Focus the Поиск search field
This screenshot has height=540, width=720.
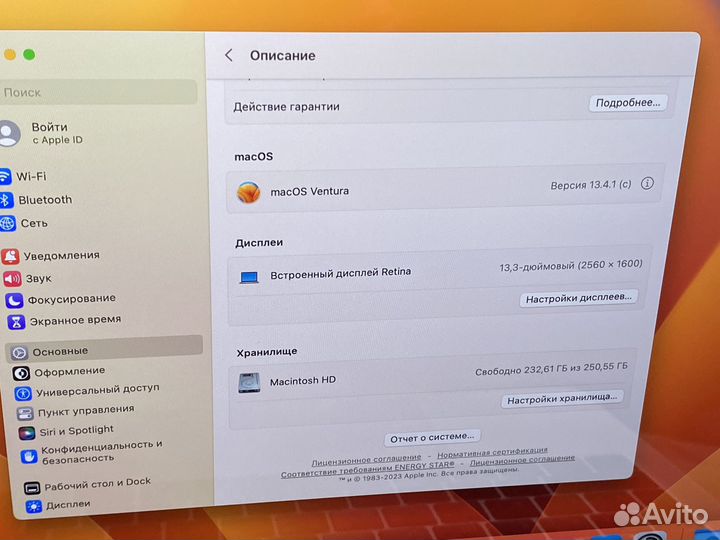pyautogui.click(x=98, y=92)
